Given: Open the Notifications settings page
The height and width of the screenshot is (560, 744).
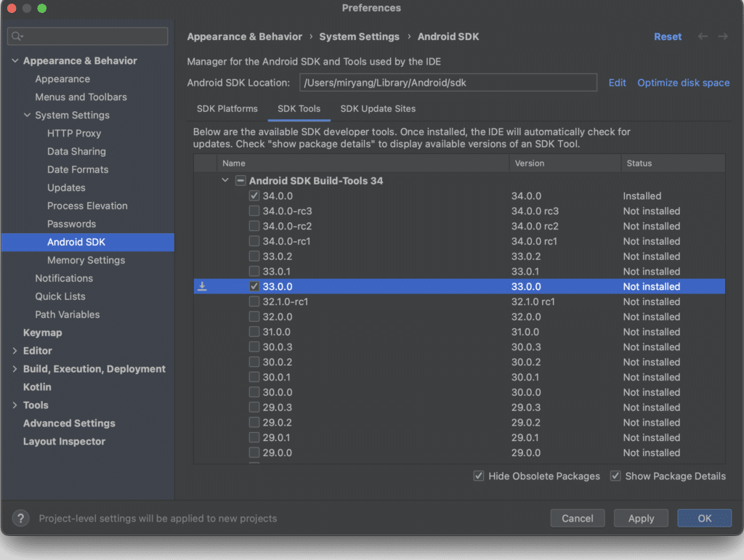Looking at the screenshot, I should pyautogui.click(x=64, y=278).
